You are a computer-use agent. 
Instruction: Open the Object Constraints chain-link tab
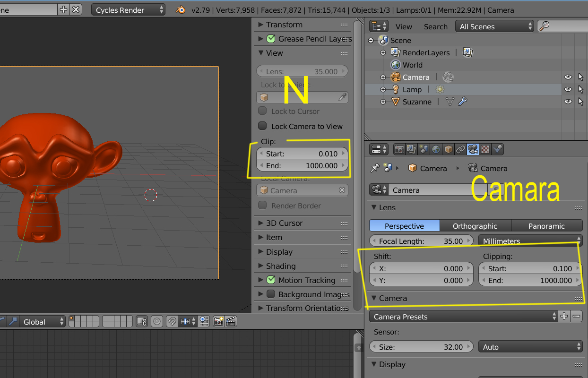460,149
